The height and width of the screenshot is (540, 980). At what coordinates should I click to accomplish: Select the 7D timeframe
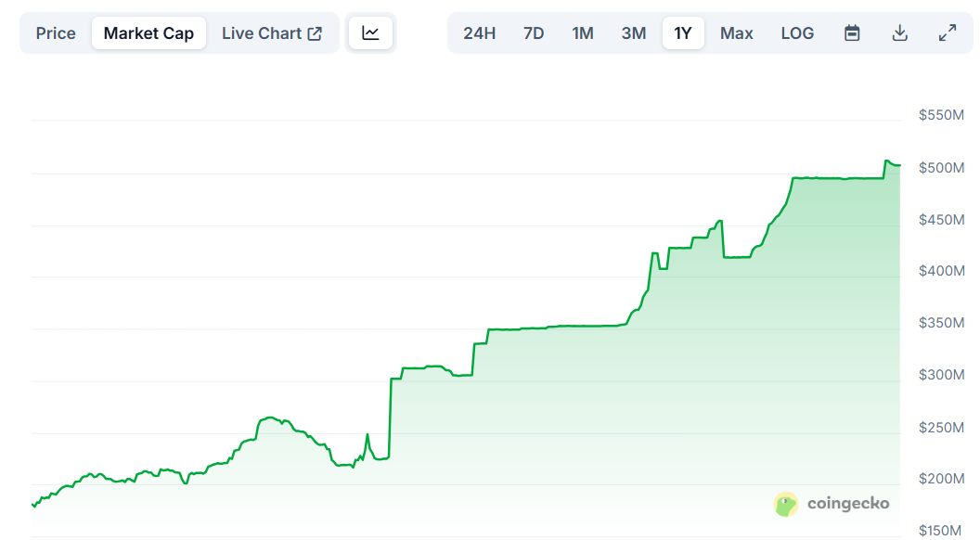pos(533,32)
